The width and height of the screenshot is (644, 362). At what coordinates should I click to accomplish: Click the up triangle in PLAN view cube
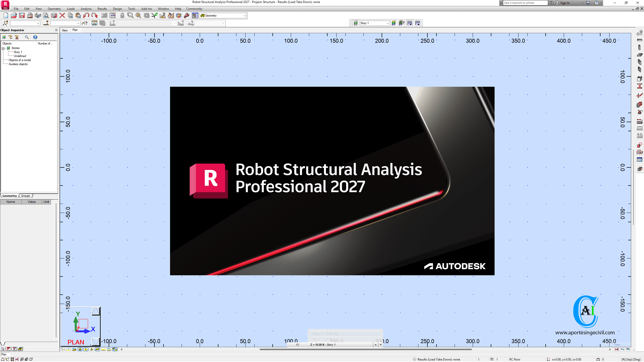tap(96, 311)
